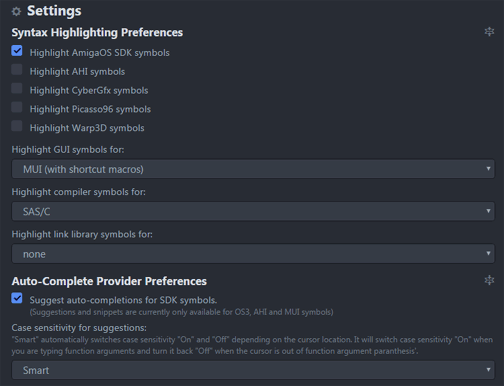Viewport: 504px width, 386px height.
Task: Click the icon right of Auto-Complete Provider Preferences
Action: (x=489, y=280)
